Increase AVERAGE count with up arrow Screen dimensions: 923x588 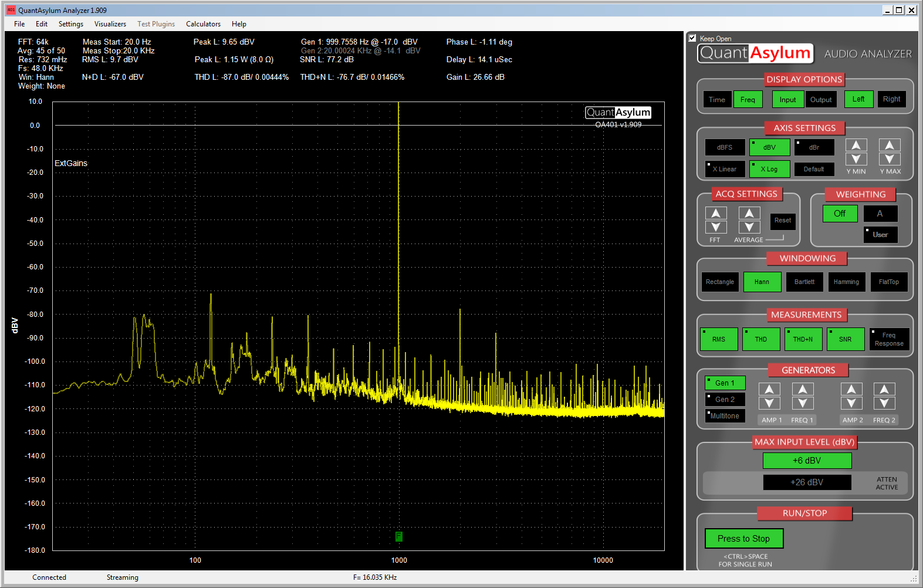[x=749, y=213]
